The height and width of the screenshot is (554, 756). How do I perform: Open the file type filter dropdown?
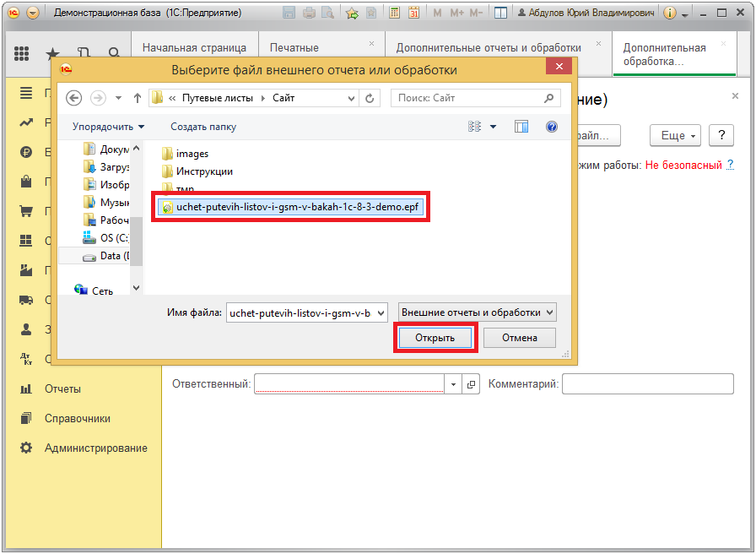(478, 312)
